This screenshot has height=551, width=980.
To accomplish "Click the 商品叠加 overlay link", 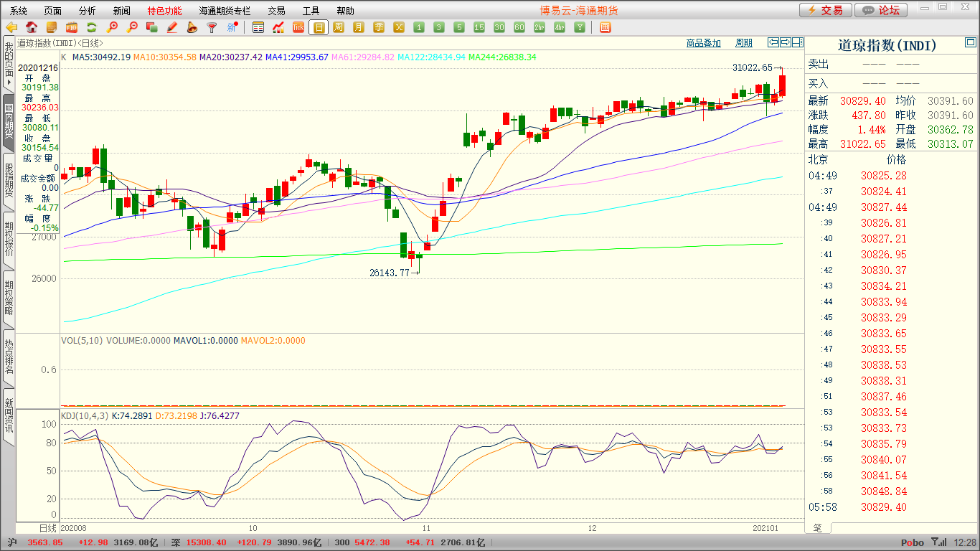I will [x=703, y=43].
